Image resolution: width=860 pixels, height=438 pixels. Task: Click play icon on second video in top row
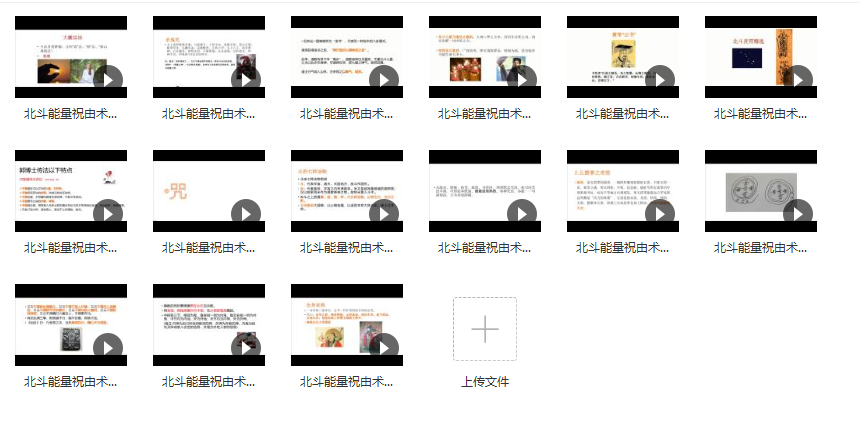(246, 79)
